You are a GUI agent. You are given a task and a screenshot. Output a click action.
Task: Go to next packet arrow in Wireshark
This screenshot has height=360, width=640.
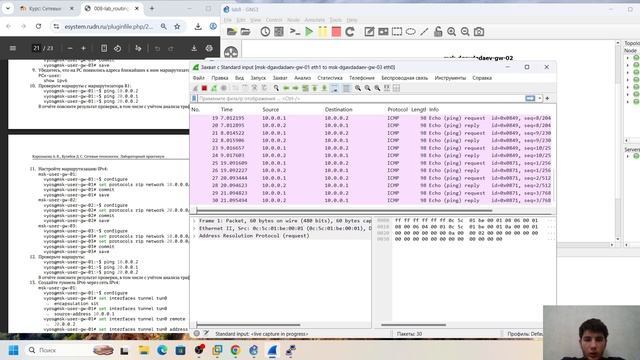coord(295,88)
